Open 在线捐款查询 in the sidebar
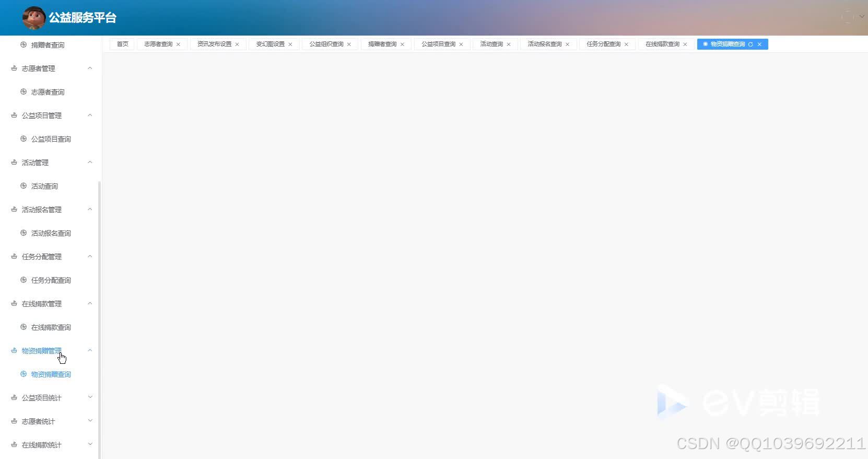 (x=51, y=327)
